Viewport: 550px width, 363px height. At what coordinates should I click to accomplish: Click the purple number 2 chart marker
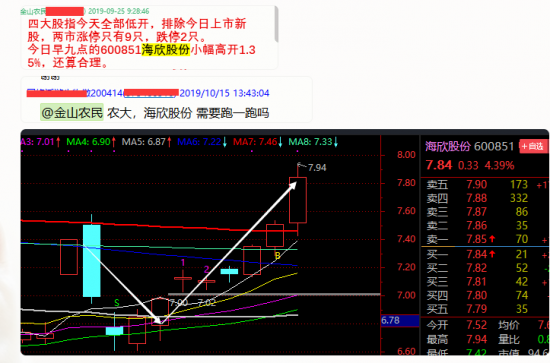[207, 269]
